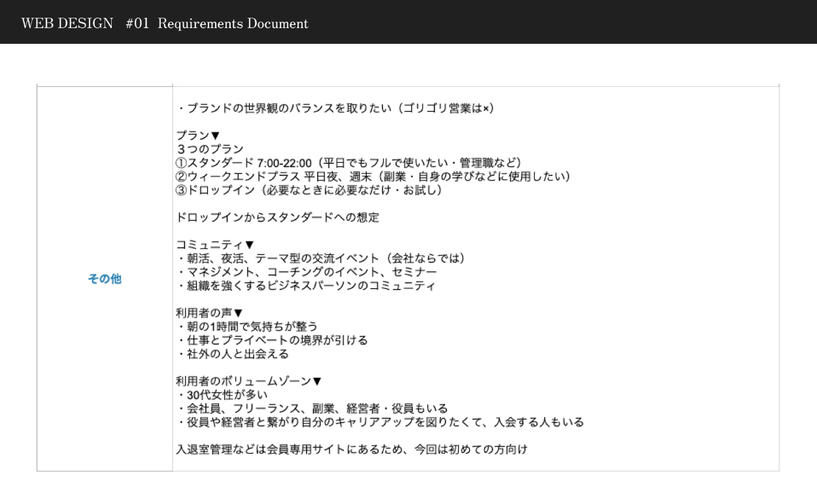
Task: Click the 利用者のボリュームゾーン▼ heading
Action: (249, 381)
